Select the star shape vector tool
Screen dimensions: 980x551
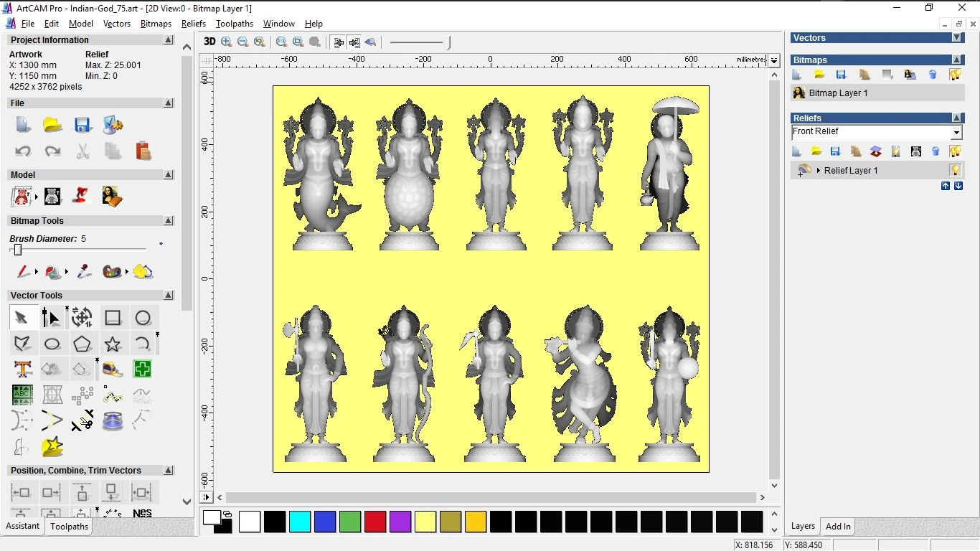pyautogui.click(x=113, y=344)
